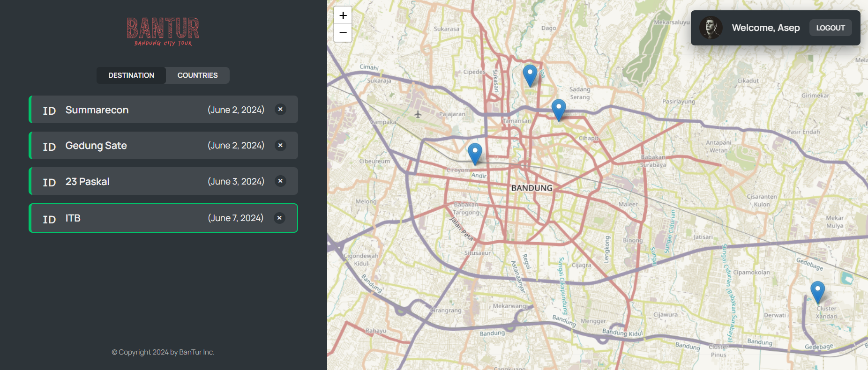The width and height of the screenshot is (868, 370).
Task: Click the map pin near Cluster Xandari
Action: tap(817, 292)
